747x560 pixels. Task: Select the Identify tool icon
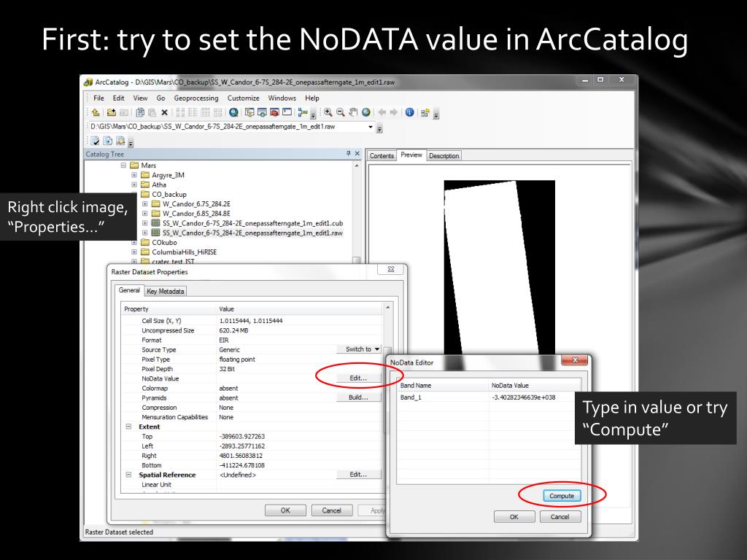tap(410, 112)
